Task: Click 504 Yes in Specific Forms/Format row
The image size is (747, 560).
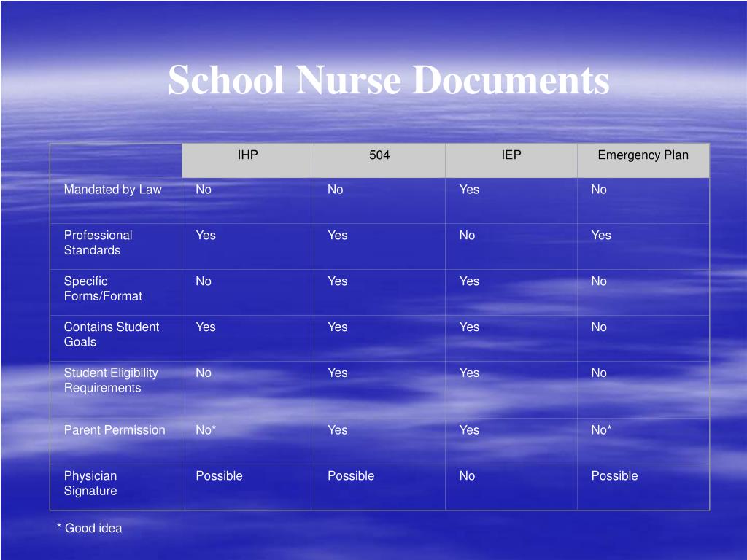Action: click(x=337, y=281)
